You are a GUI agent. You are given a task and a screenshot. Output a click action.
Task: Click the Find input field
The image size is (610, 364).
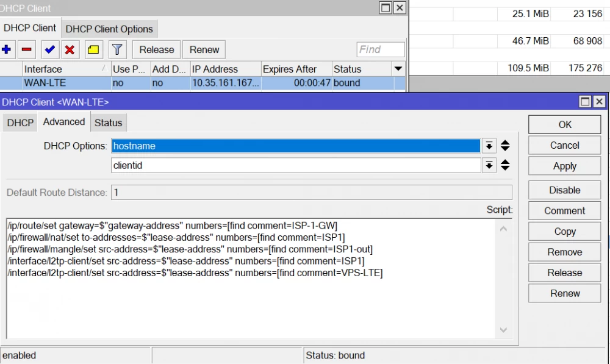pyautogui.click(x=380, y=49)
